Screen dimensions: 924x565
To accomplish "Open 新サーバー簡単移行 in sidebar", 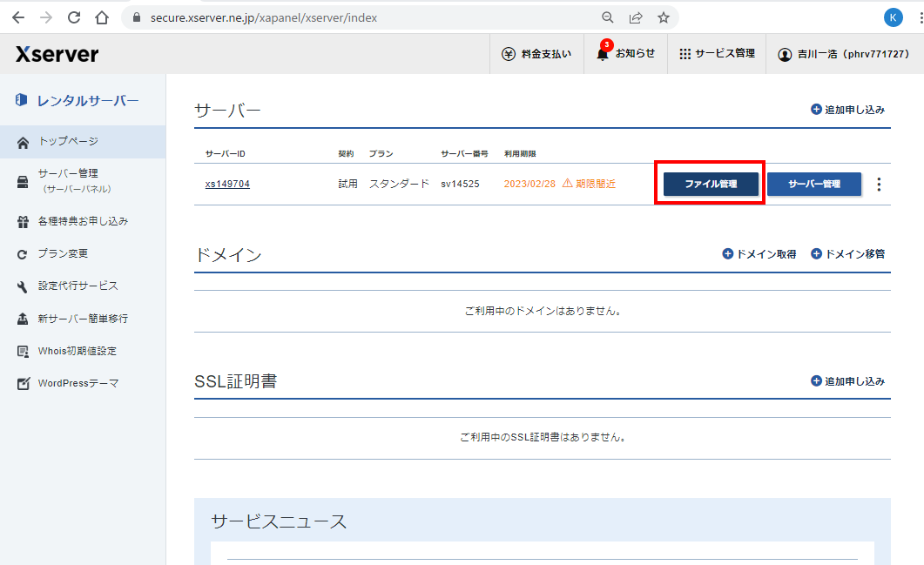I will tap(82, 319).
